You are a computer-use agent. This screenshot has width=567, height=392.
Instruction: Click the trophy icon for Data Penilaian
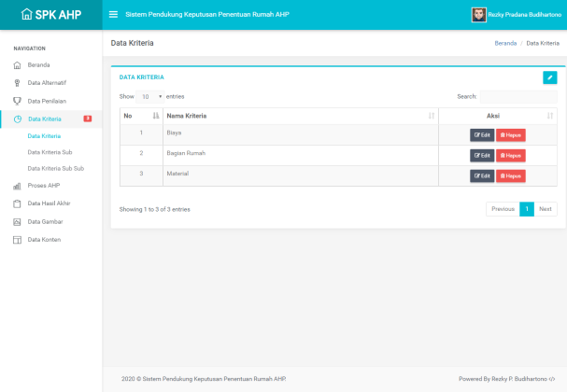(17, 100)
